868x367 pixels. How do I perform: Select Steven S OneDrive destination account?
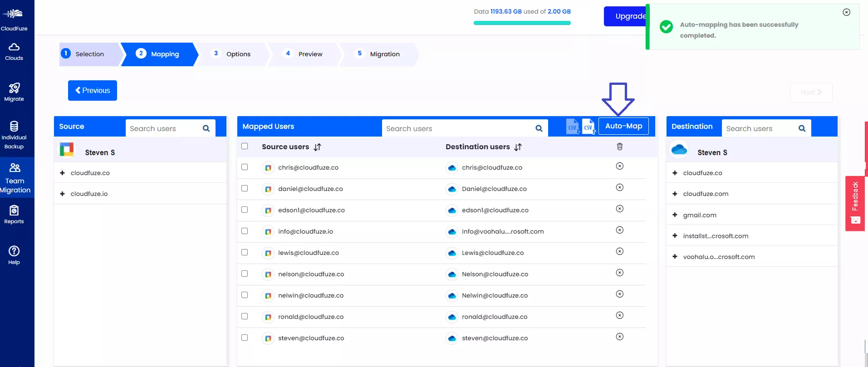[x=752, y=150]
